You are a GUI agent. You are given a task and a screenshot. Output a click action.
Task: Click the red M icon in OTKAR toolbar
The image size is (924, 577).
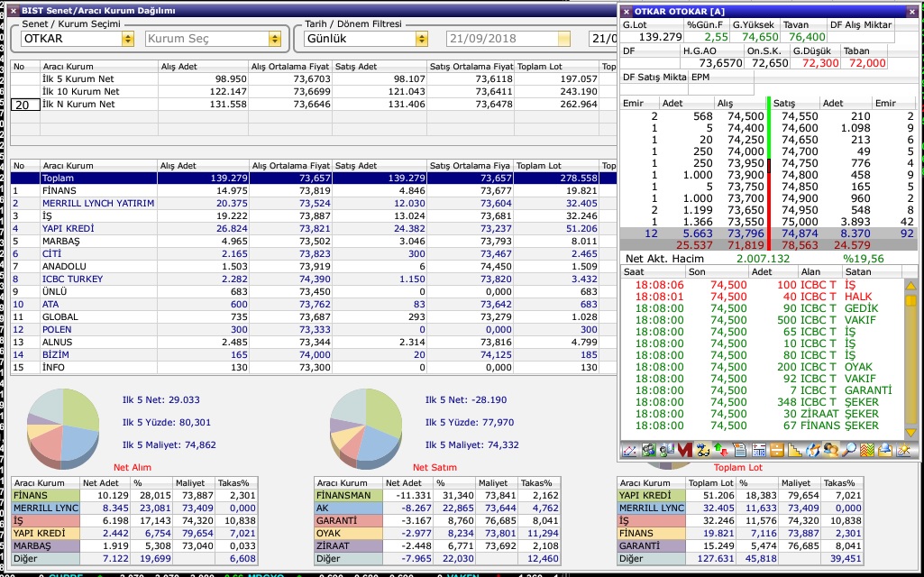click(685, 450)
